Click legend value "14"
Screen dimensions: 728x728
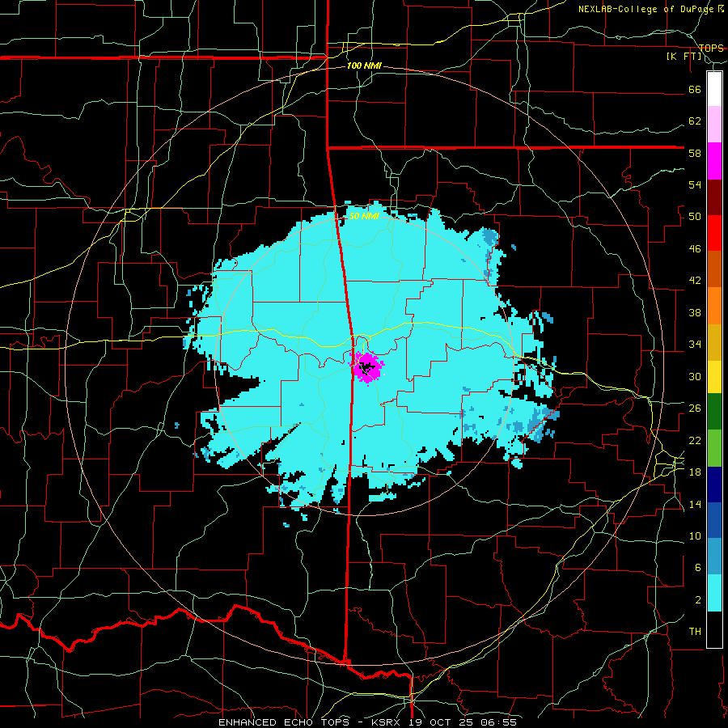[x=695, y=504]
